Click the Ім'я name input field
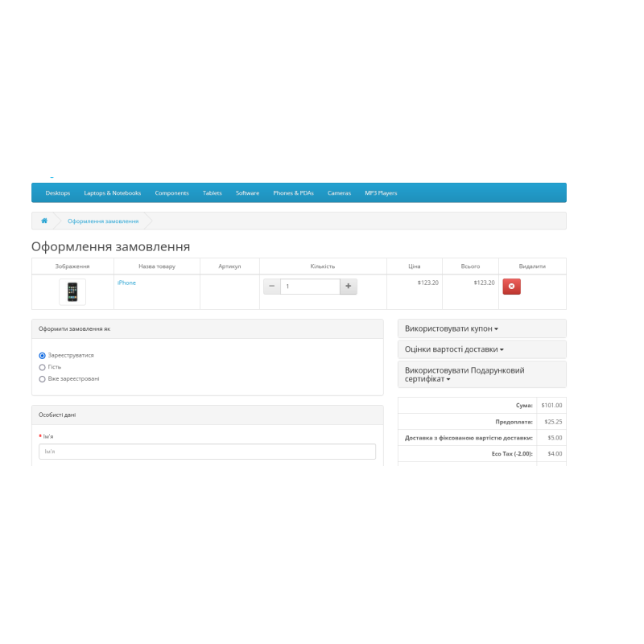 click(x=207, y=452)
